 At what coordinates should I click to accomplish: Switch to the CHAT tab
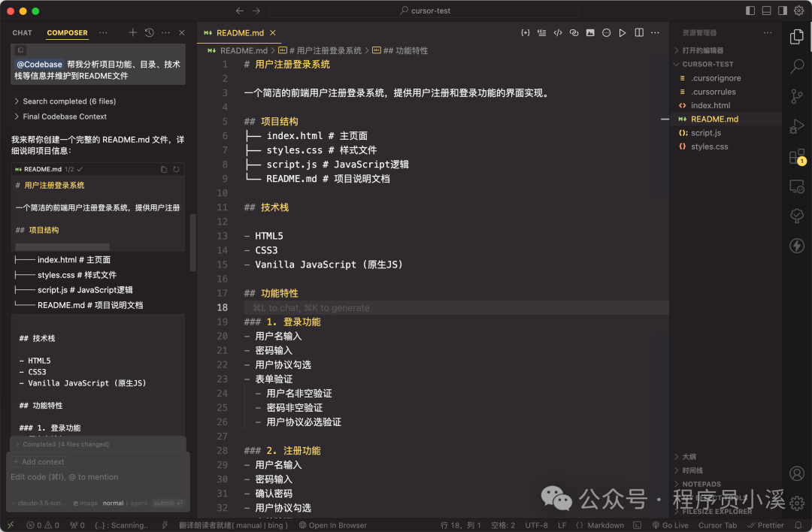tap(22, 32)
